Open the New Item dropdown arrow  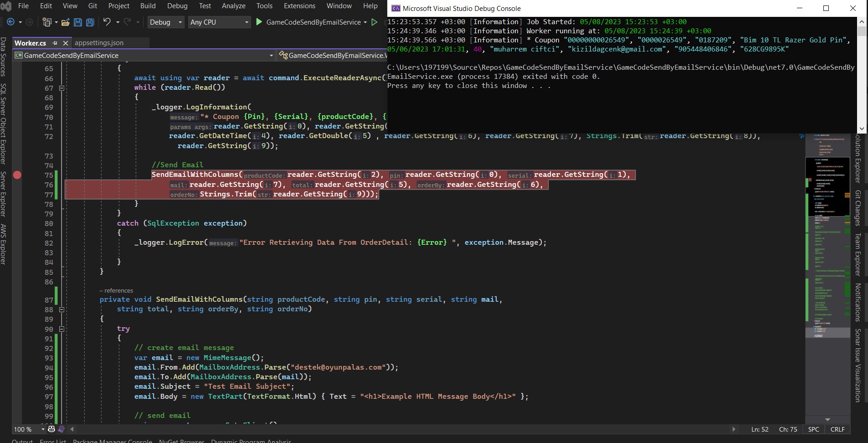click(56, 22)
